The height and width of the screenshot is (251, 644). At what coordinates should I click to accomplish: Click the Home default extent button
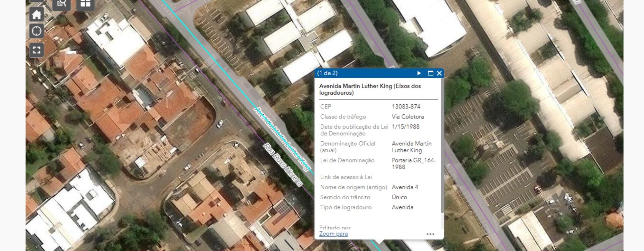37,14
